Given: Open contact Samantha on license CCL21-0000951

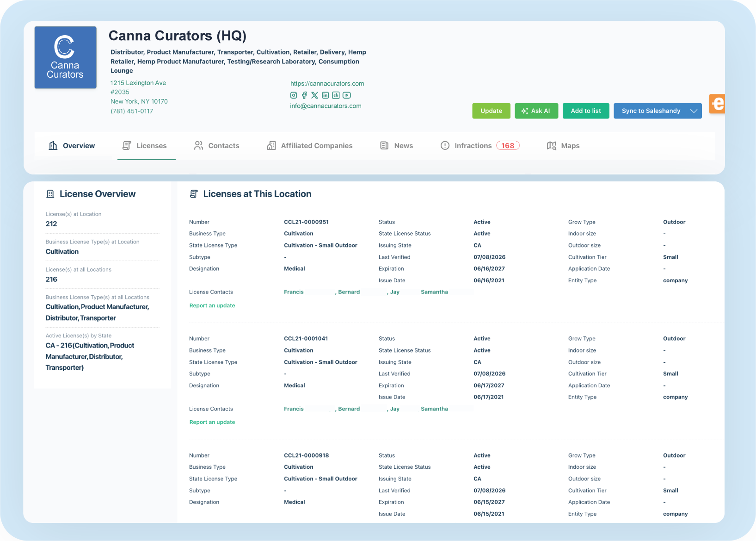Looking at the screenshot, I should (x=434, y=292).
